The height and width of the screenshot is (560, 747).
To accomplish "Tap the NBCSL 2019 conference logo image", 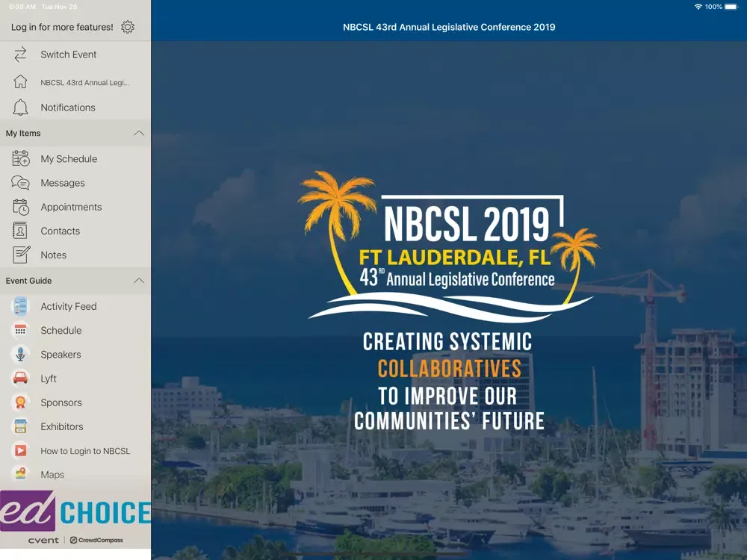I will click(448, 245).
